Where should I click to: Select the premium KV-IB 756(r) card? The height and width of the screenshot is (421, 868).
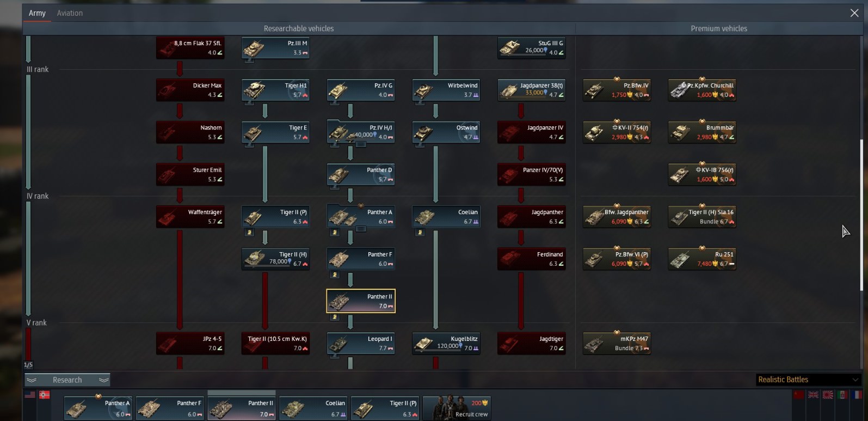tap(702, 174)
